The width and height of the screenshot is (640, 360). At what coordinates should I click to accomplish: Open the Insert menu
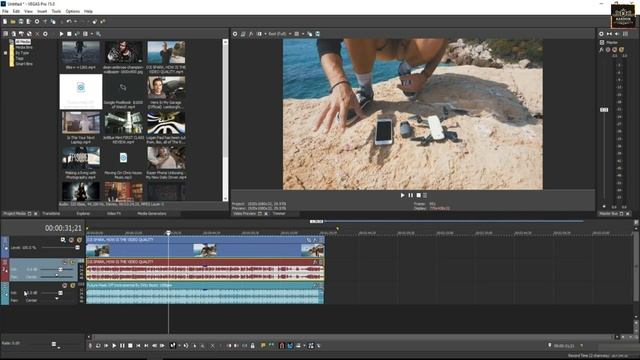[x=42, y=11]
